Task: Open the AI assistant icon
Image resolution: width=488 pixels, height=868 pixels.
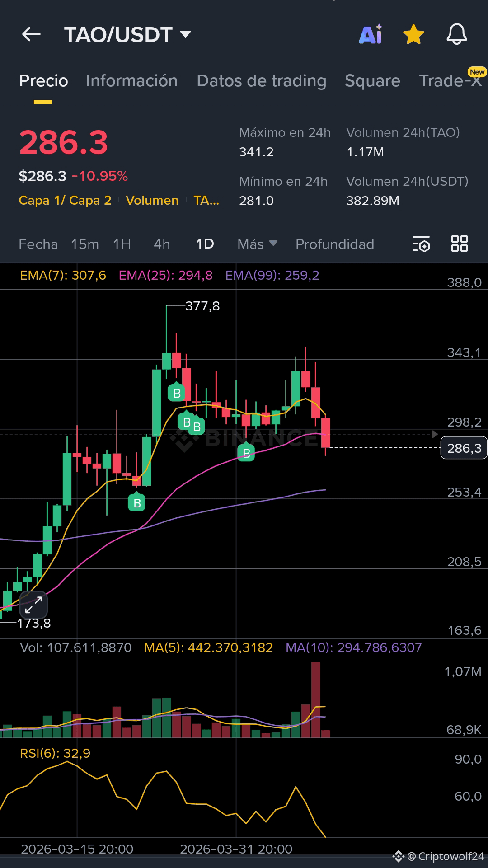Action: tap(371, 34)
